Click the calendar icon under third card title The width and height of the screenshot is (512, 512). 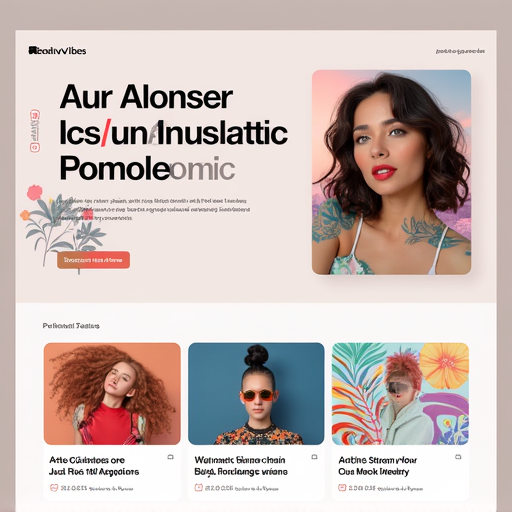pyautogui.click(x=342, y=488)
